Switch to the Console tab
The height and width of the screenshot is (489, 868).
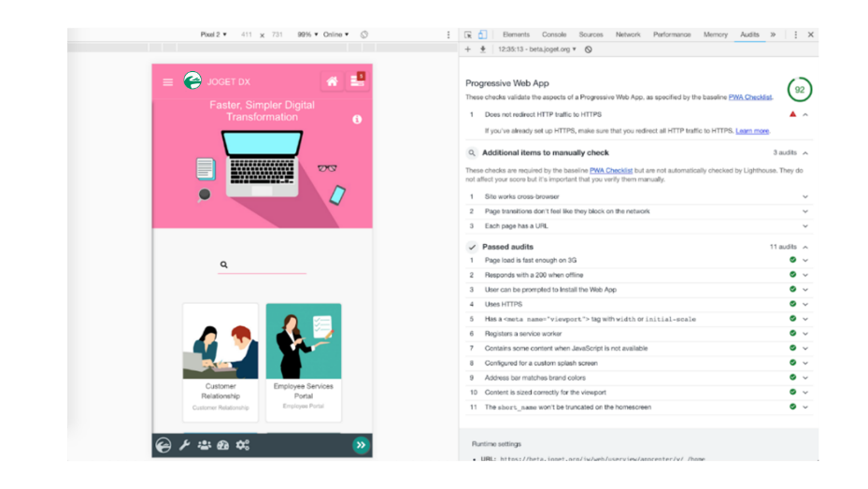click(554, 35)
